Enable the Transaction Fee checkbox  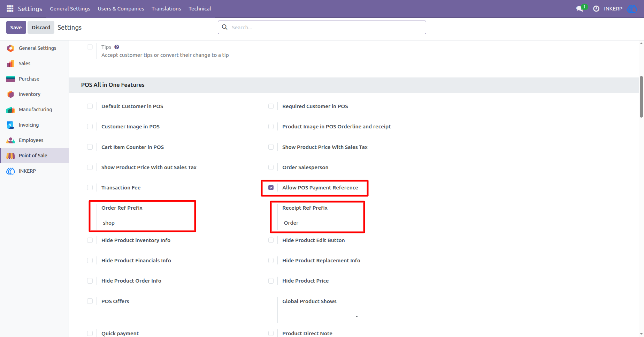click(90, 188)
